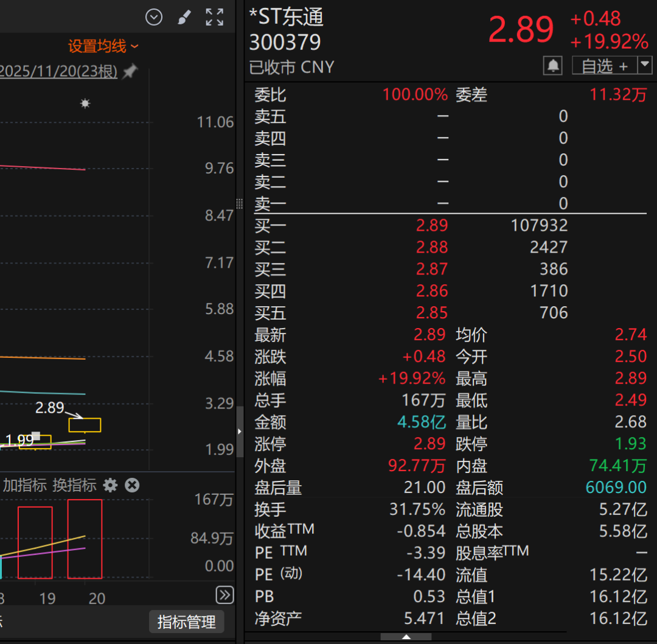Screen dimensions: 657x644
Task: Open indicator settings gear
Action: pos(111,485)
